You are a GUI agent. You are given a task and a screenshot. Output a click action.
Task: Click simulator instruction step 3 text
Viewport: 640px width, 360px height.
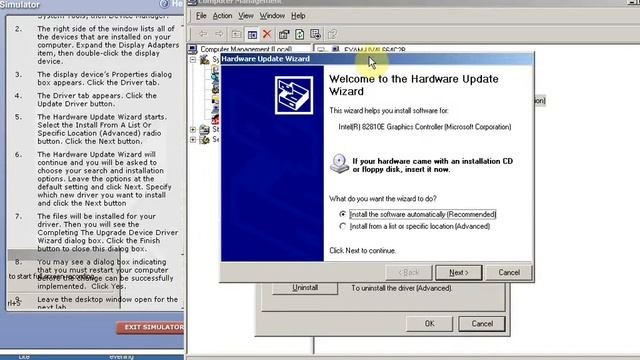point(105,78)
